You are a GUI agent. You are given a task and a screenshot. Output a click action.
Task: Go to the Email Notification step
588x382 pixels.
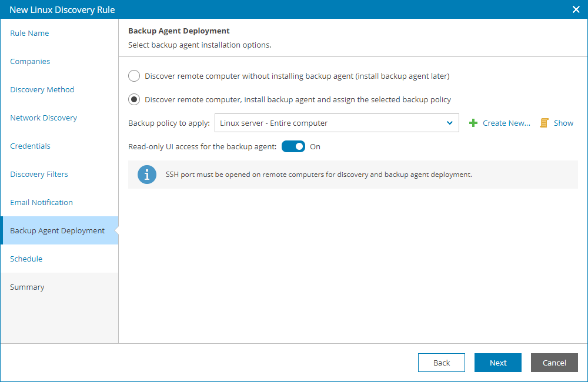pos(41,203)
